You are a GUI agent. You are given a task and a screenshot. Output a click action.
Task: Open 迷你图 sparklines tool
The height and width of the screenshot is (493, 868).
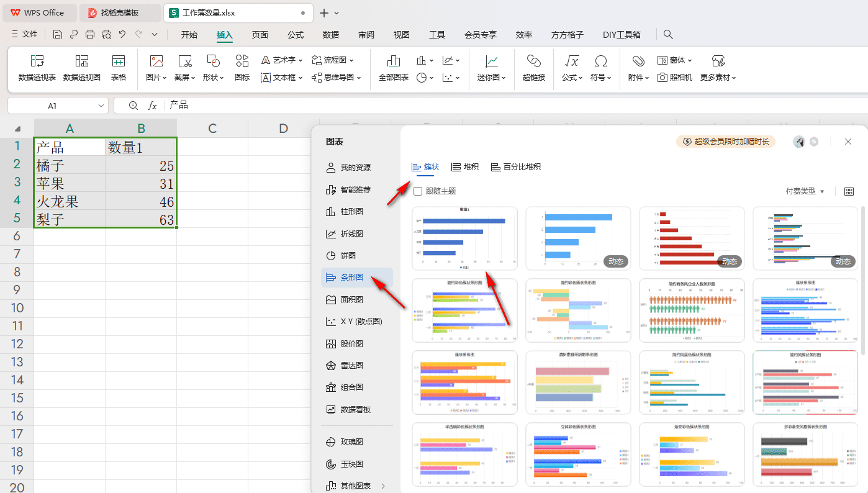coord(492,68)
